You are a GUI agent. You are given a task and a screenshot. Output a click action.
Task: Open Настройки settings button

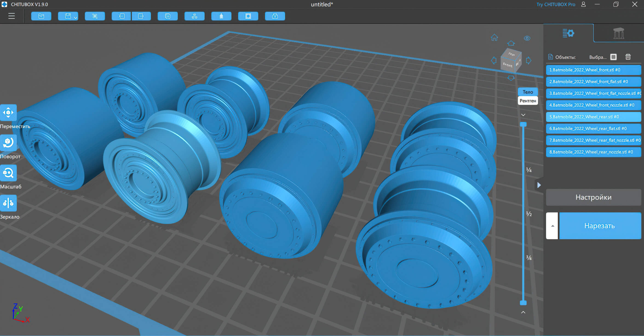(x=593, y=197)
